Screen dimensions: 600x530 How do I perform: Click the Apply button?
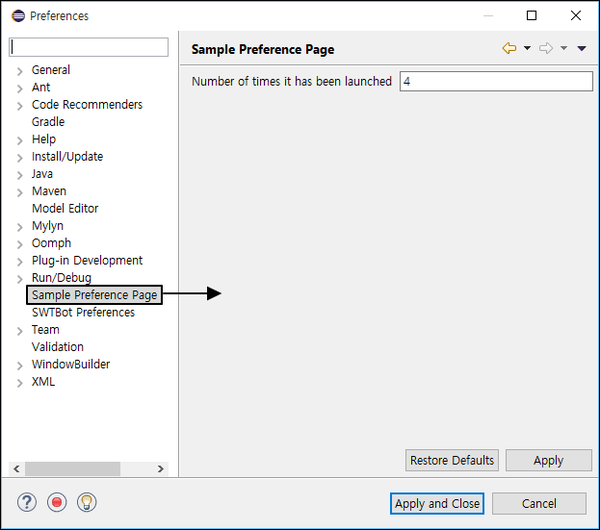pyautogui.click(x=549, y=460)
